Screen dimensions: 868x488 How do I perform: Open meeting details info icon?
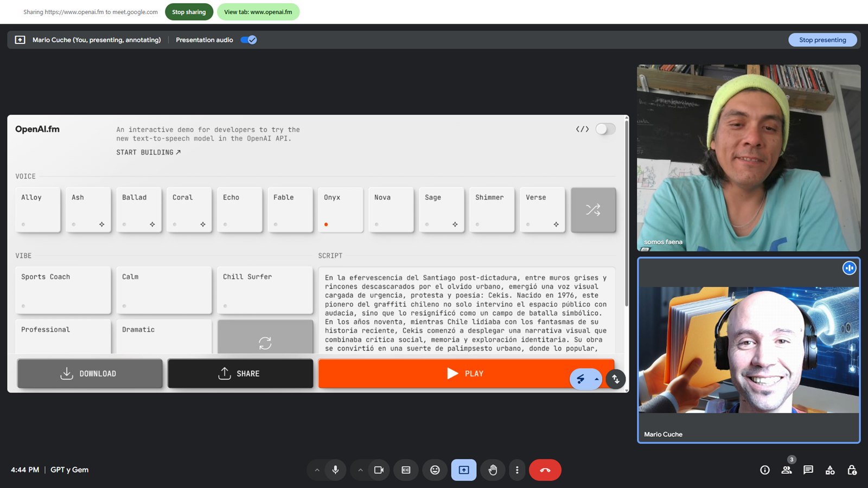765,470
